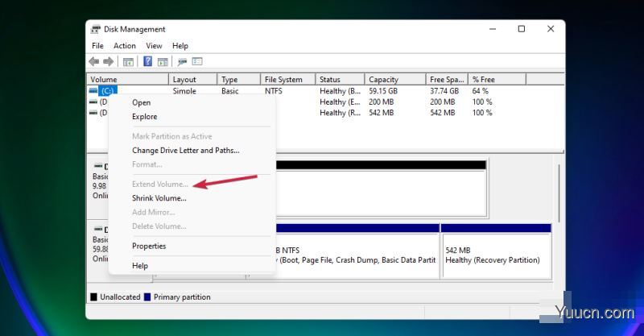Click the 64 % free cell
This screenshot has height=336, width=644.
click(480, 90)
